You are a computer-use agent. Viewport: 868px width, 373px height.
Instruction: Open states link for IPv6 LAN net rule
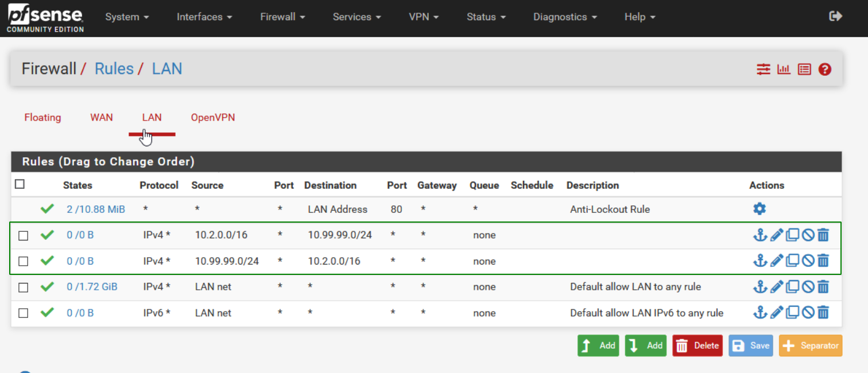pyautogui.click(x=80, y=313)
